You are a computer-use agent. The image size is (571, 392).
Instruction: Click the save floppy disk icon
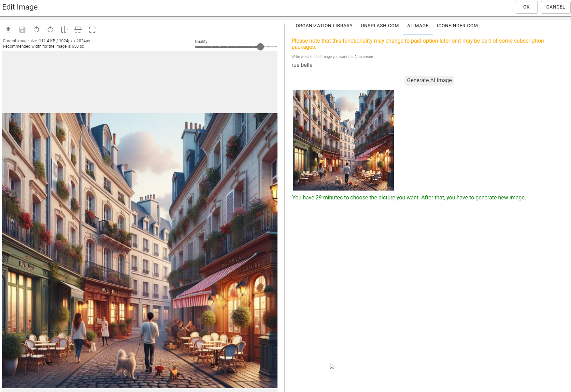(23, 30)
